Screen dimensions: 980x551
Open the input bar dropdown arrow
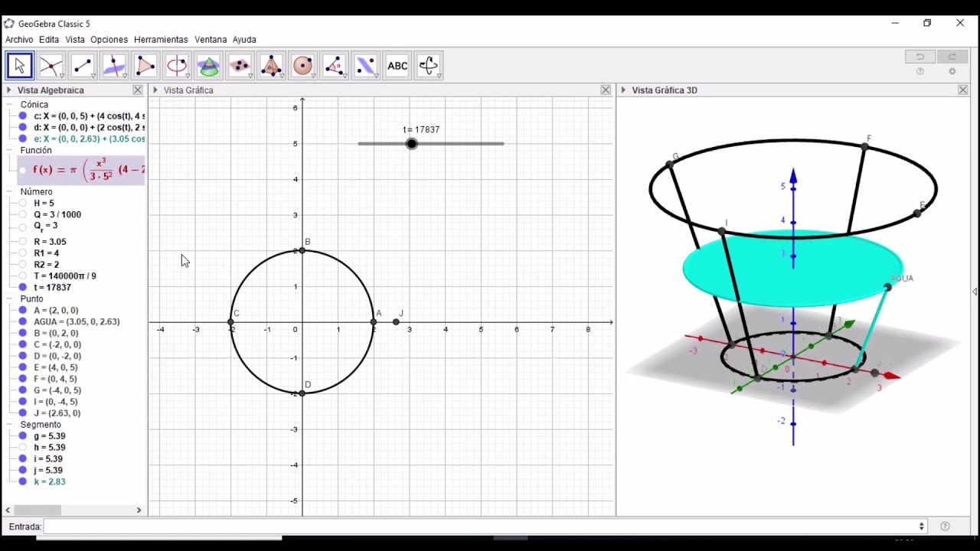[921, 527]
